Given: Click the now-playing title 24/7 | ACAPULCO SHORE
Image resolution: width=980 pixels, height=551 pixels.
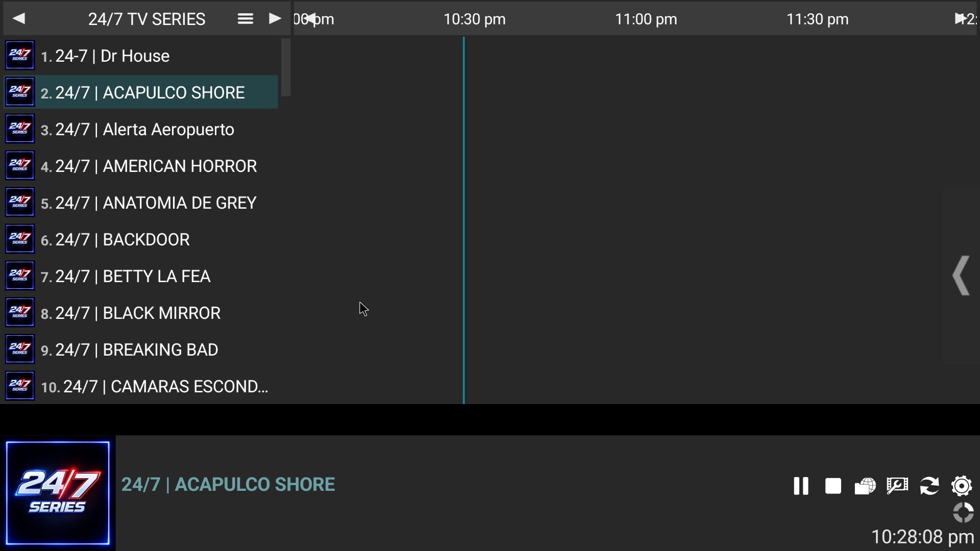Looking at the screenshot, I should coord(228,485).
